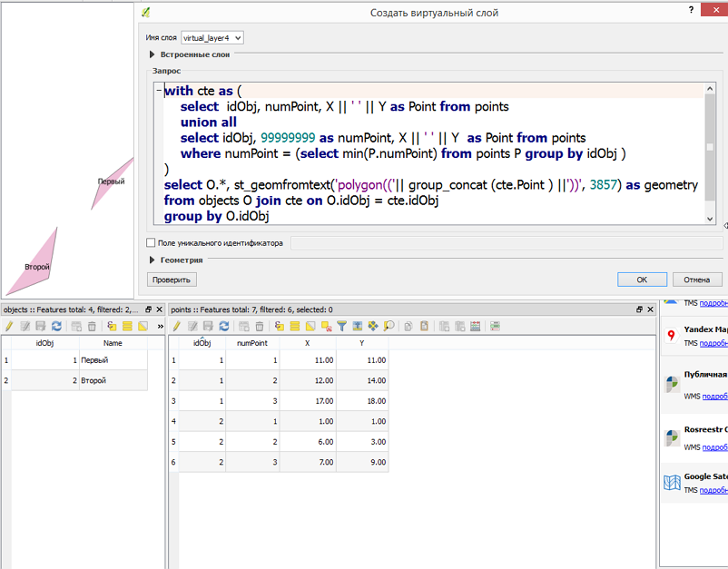Enable the unique identifier field checkbox
Viewport: 728px width, 569px height.
[151, 243]
